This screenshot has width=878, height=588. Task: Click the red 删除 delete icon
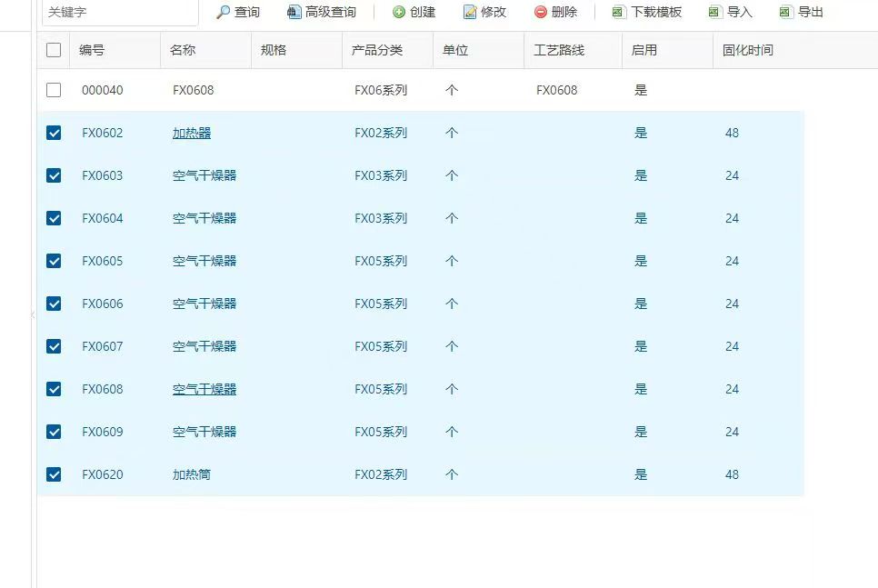pos(541,12)
